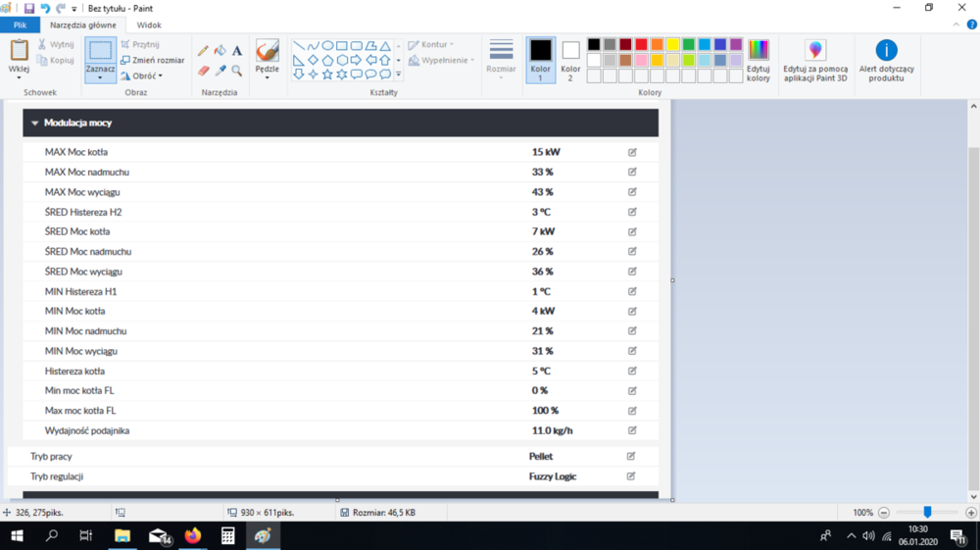The width and height of the screenshot is (980, 550).
Task: Open Firefox from the taskbar
Action: (x=193, y=536)
